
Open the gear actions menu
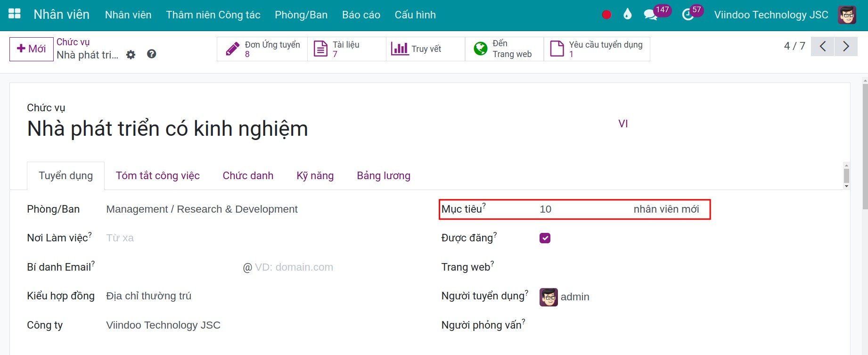click(131, 55)
